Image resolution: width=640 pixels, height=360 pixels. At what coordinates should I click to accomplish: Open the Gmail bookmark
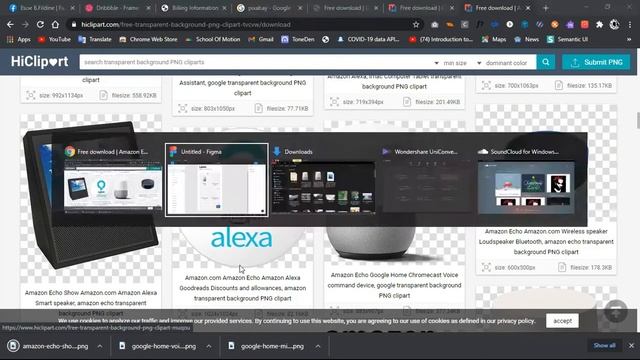click(x=261, y=39)
